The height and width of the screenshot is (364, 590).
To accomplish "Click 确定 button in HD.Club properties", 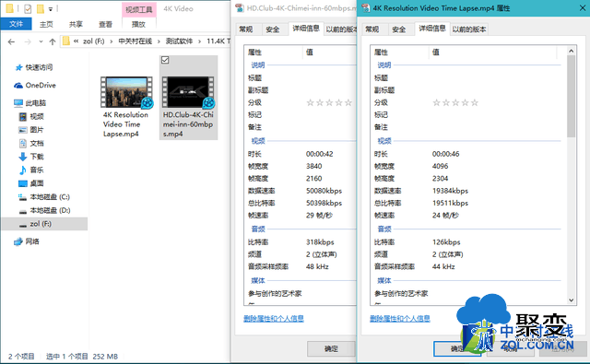I will click(x=331, y=349).
